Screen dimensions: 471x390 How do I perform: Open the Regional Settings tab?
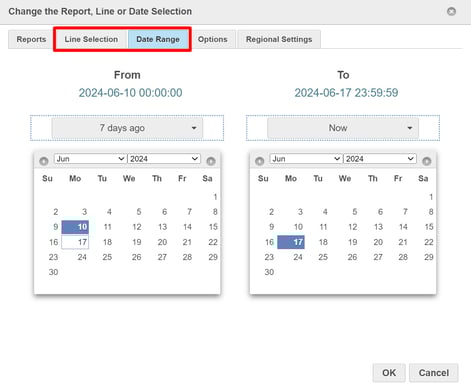tap(279, 39)
